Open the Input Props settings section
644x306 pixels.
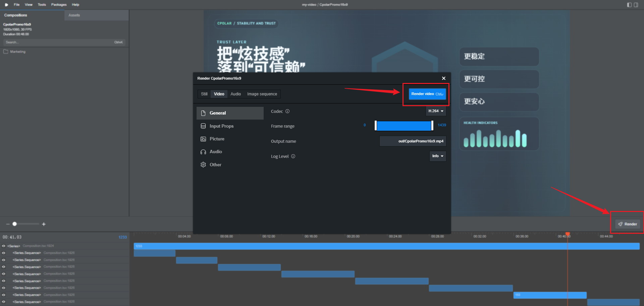(221, 126)
